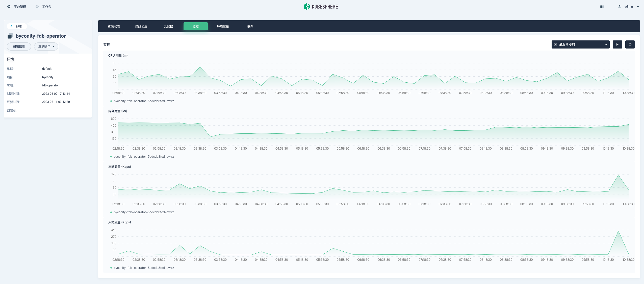Toggle the inbound traffic legend series
Viewport: 644px width, 284px height.
pyautogui.click(x=143, y=268)
